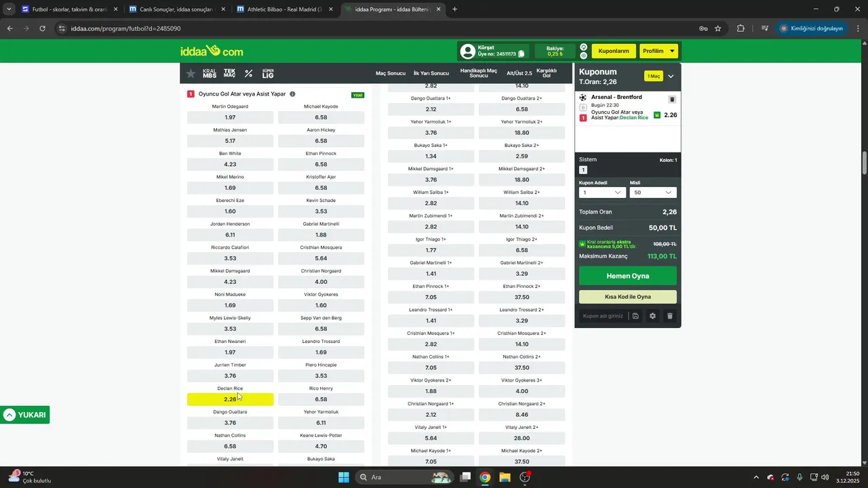The image size is (868, 488).
Task: Select Viktor Gyokeres 3+ odds 4.00
Action: click(x=521, y=391)
